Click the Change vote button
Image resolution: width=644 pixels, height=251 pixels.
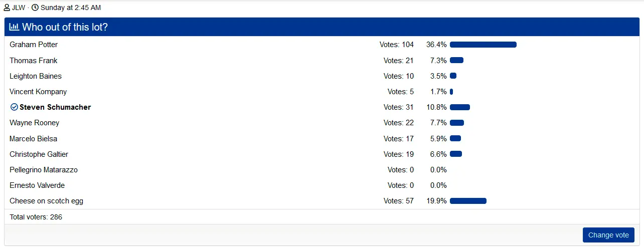point(608,235)
